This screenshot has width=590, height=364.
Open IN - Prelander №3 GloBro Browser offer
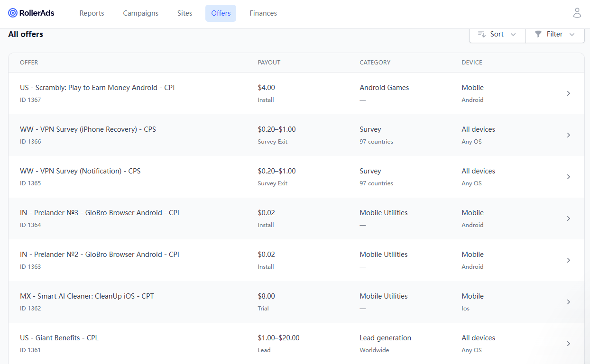[x=100, y=213]
